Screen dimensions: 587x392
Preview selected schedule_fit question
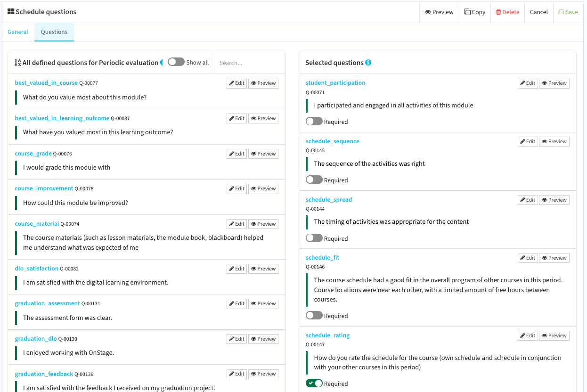pyautogui.click(x=554, y=258)
